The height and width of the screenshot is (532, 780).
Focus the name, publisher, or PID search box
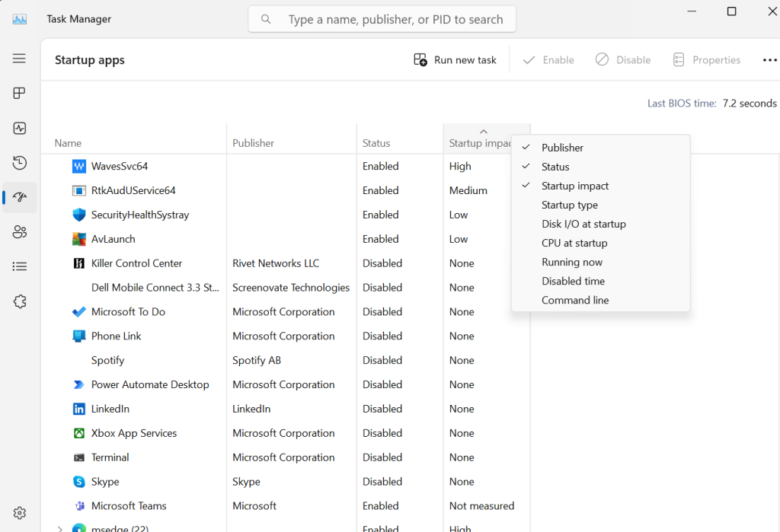382,19
